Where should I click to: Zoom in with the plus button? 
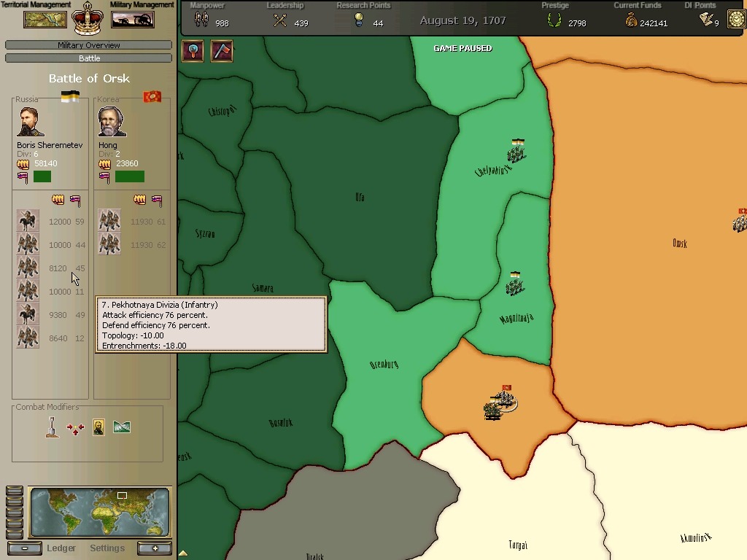[155, 548]
